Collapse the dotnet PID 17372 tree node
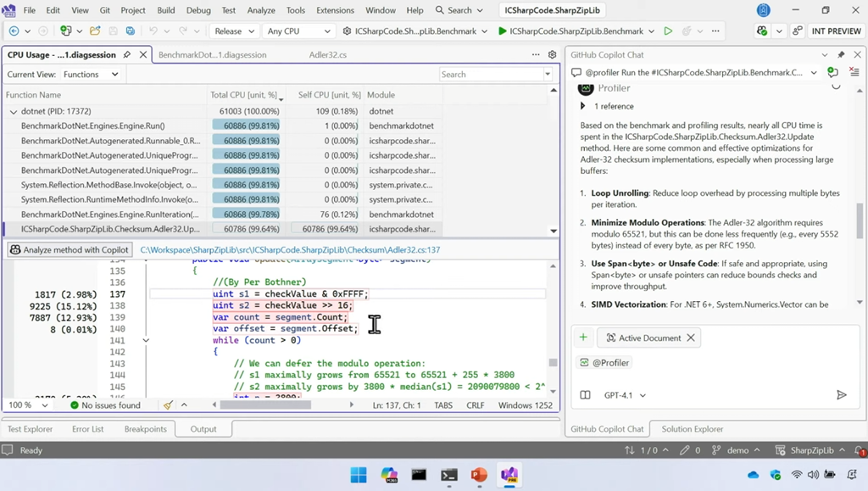The width and height of the screenshot is (868, 491). (13, 111)
